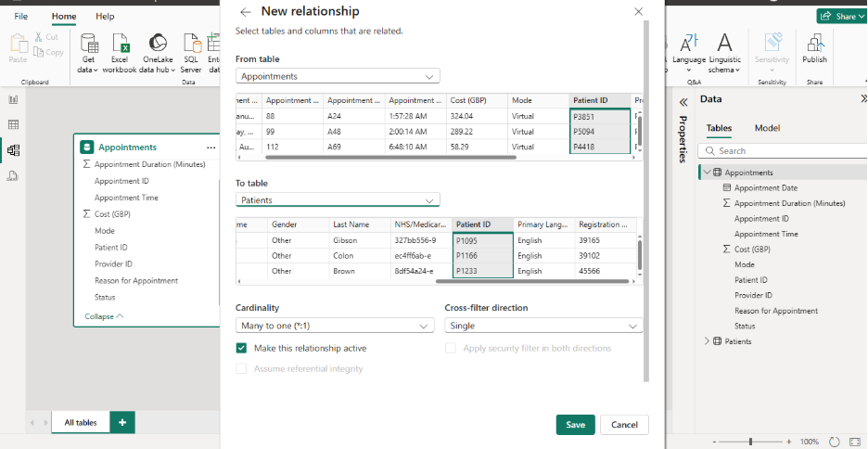
Task: Click the Excel workbook icon
Action: (x=121, y=43)
